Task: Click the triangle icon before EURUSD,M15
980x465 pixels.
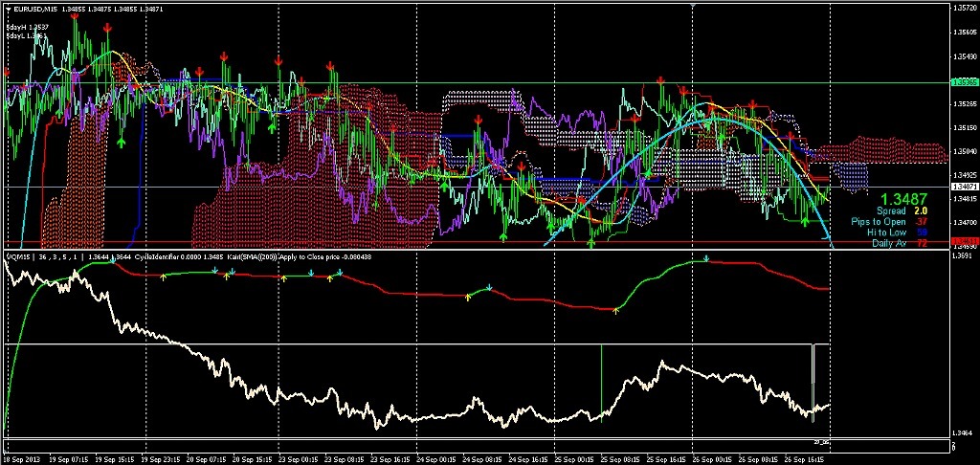Action: (x=7, y=8)
